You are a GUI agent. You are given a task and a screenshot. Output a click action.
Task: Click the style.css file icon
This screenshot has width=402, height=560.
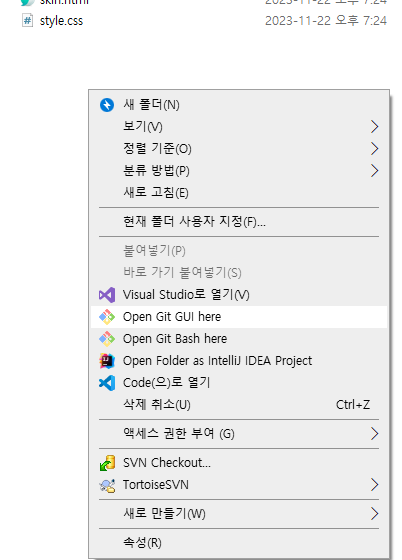(27, 20)
